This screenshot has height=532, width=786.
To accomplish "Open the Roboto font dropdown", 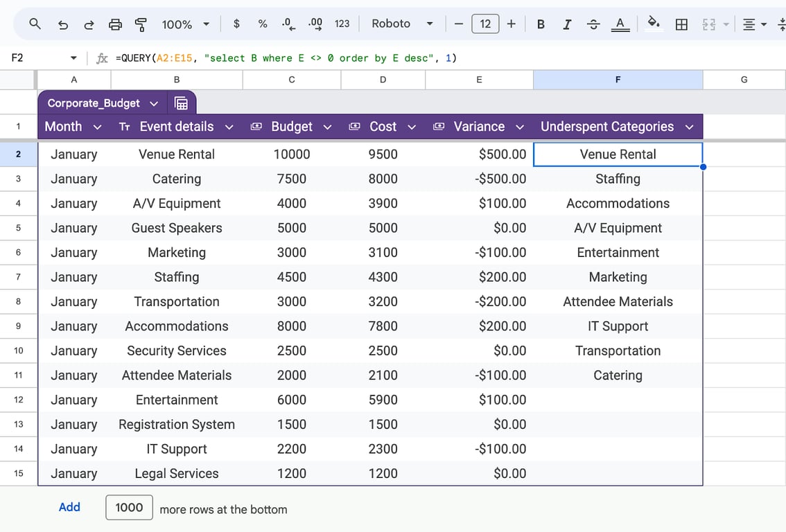I will [x=402, y=24].
